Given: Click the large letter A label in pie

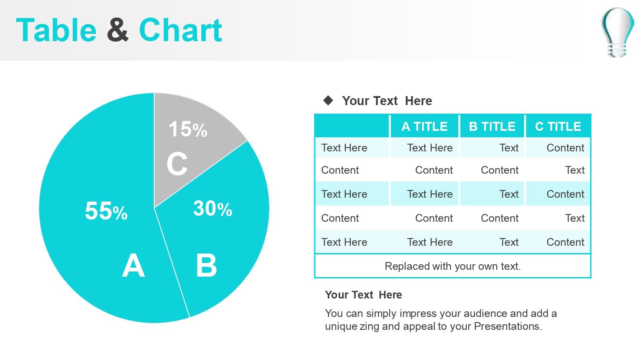Looking at the screenshot, I should (x=133, y=265).
